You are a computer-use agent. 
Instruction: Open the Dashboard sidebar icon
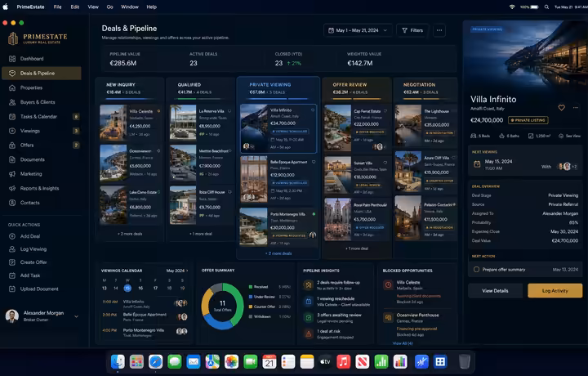point(12,59)
